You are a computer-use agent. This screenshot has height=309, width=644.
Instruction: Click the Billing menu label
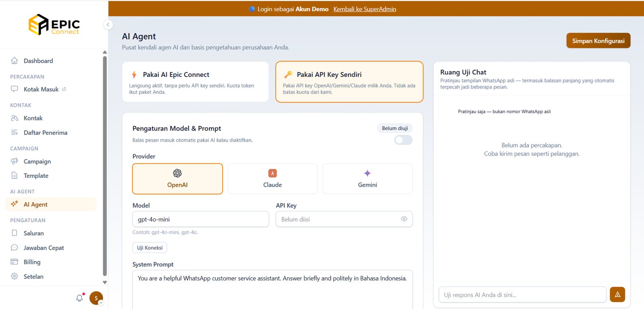point(32,262)
